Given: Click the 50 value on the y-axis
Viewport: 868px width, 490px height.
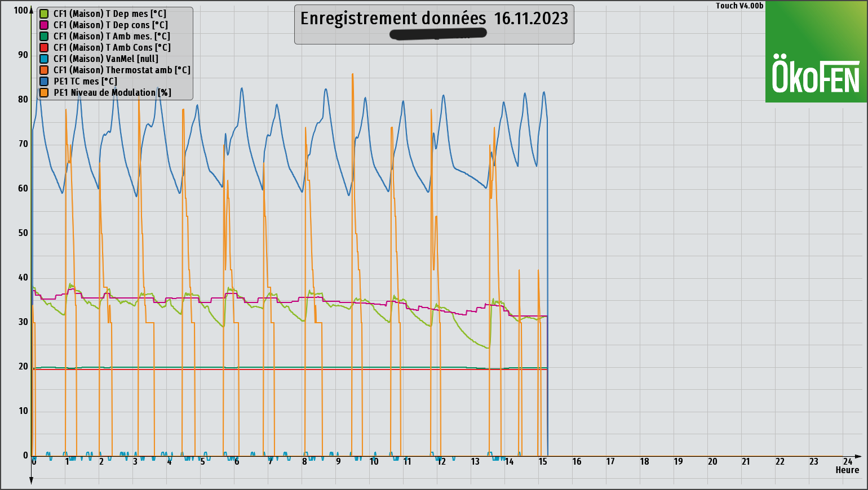Looking at the screenshot, I should click(23, 233).
